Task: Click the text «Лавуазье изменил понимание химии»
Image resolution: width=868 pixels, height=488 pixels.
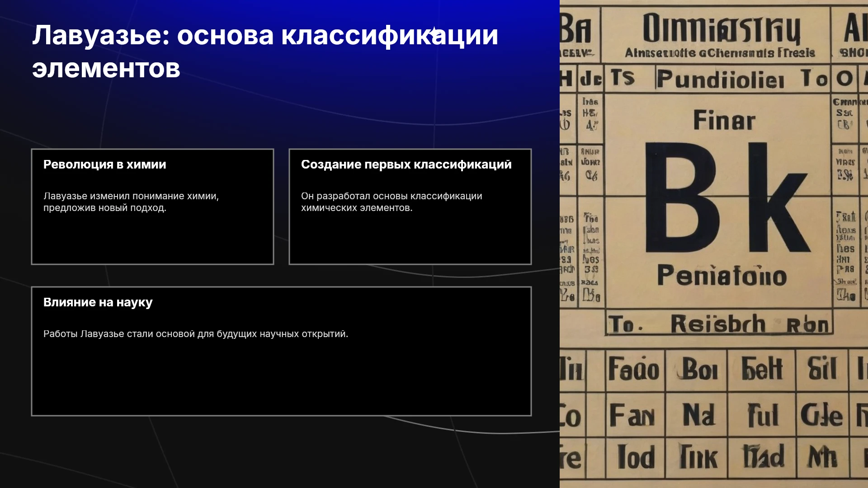Action: pos(131,196)
